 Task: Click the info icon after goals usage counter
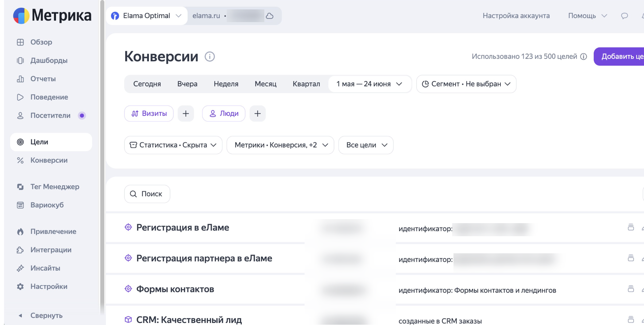pyautogui.click(x=584, y=57)
